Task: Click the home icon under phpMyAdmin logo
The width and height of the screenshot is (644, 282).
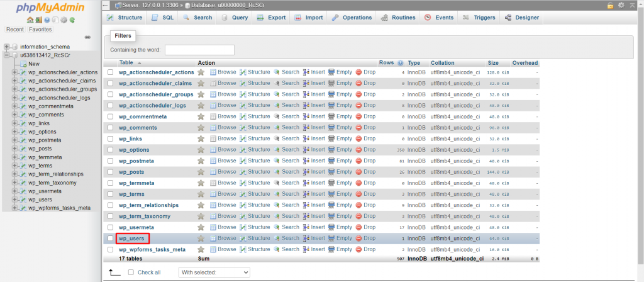Action: coord(30,20)
